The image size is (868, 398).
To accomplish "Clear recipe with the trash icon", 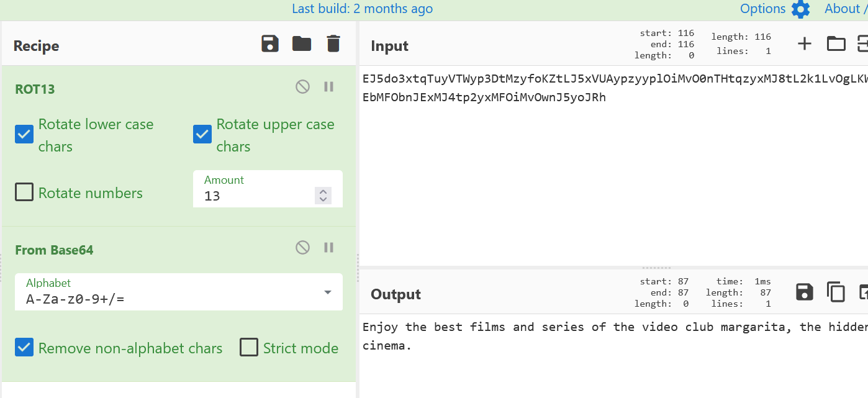I will coord(333,44).
